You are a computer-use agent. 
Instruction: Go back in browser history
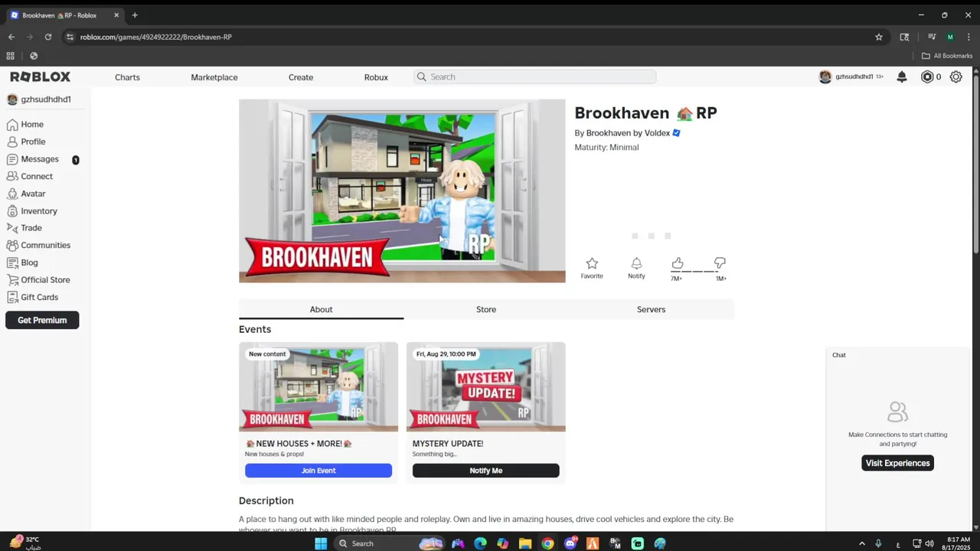click(11, 37)
